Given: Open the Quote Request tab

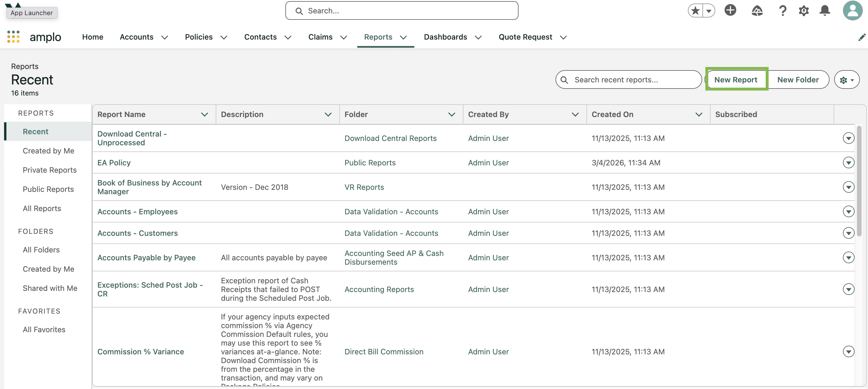Looking at the screenshot, I should click(x=525, y=37).
